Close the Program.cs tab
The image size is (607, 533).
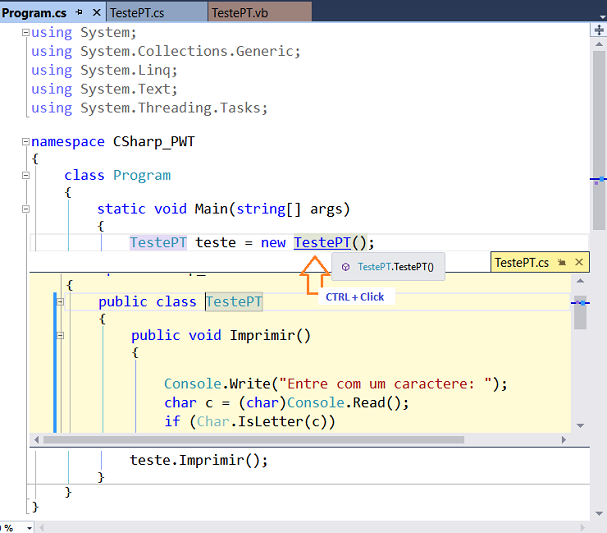[x=97, y=13]
